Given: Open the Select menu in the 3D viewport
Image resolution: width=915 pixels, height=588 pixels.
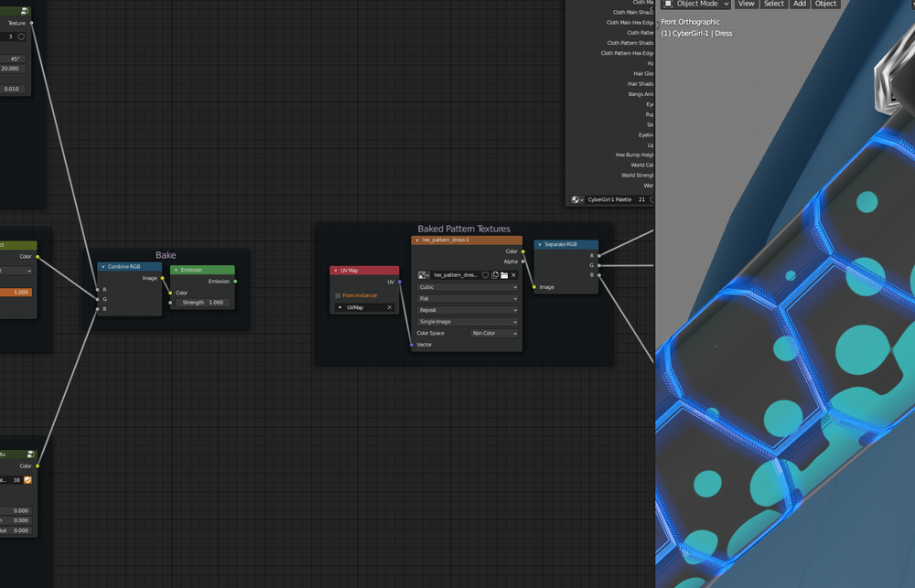Looking at the screenshot, I should [774, 4].
